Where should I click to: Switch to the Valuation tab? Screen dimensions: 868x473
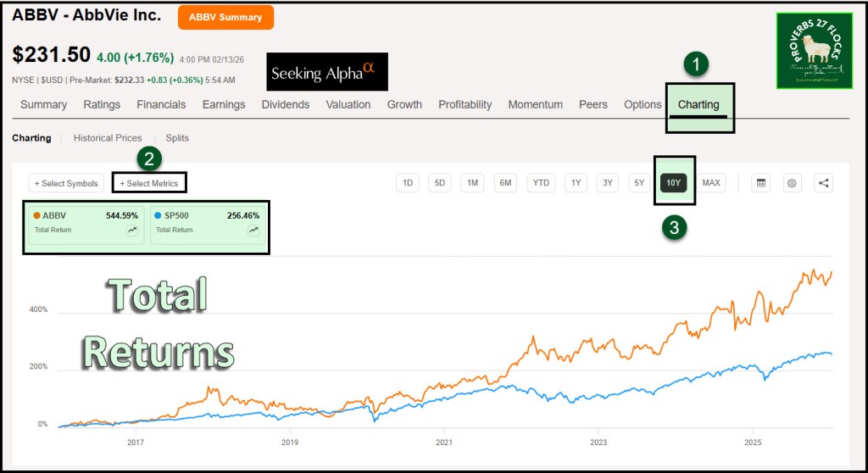pos(348,105)
